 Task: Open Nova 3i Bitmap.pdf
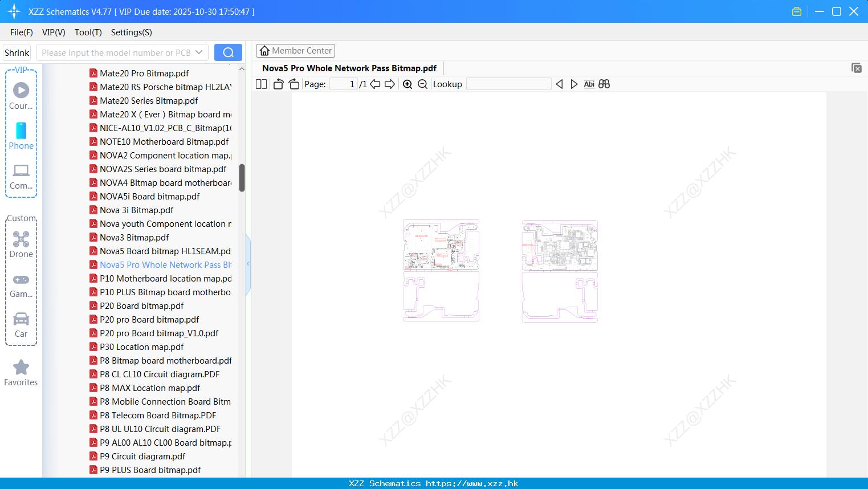point(132,210)
